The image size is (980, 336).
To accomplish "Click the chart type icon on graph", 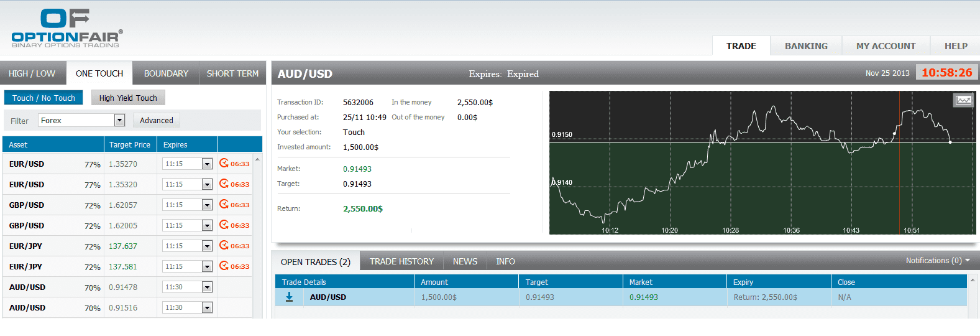I will point(963,100).
